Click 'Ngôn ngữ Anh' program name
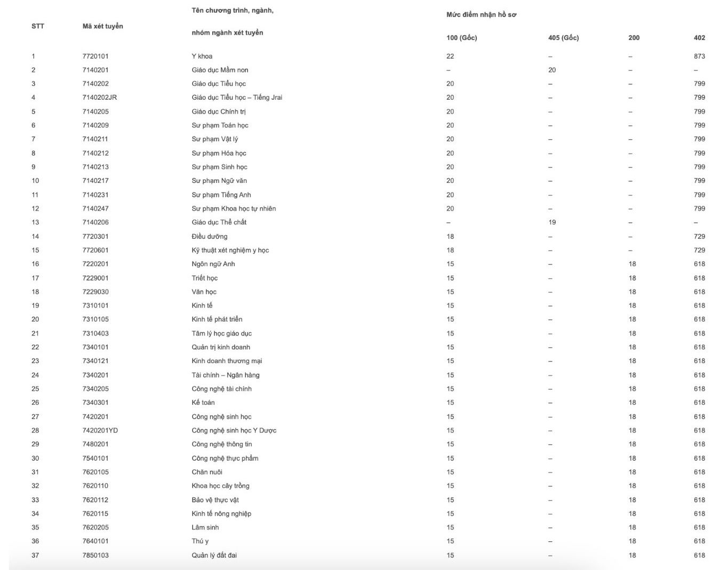Image resolution: width=728 pixels, height=570 pixels. (x=213, y=264)
